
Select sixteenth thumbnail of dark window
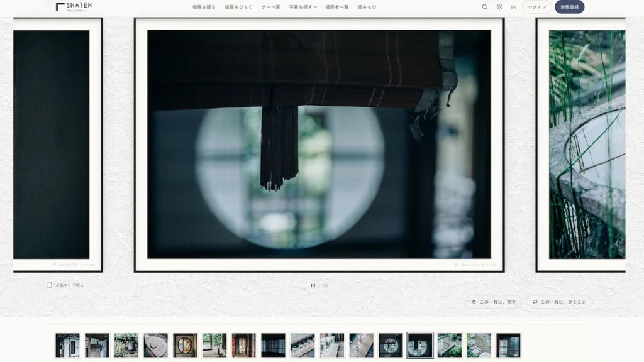(x=508, y=345)
